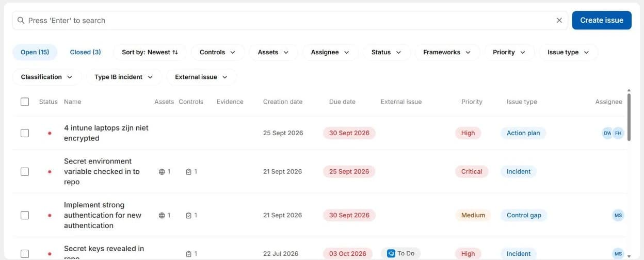
Task: Click the sort arrows icon next to Newest
Action: tap(175, 52)
